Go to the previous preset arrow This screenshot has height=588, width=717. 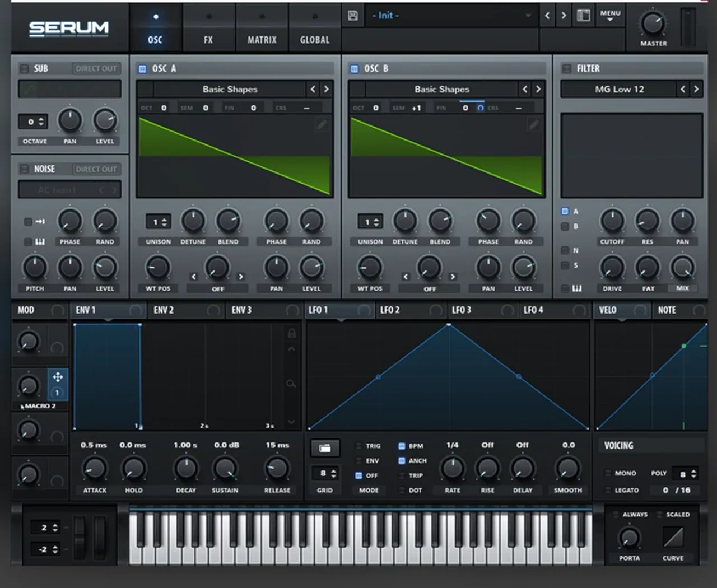547,16
